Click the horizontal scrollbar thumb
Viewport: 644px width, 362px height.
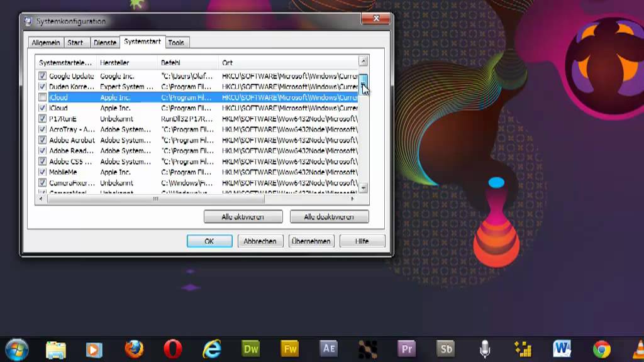(156, 199)
